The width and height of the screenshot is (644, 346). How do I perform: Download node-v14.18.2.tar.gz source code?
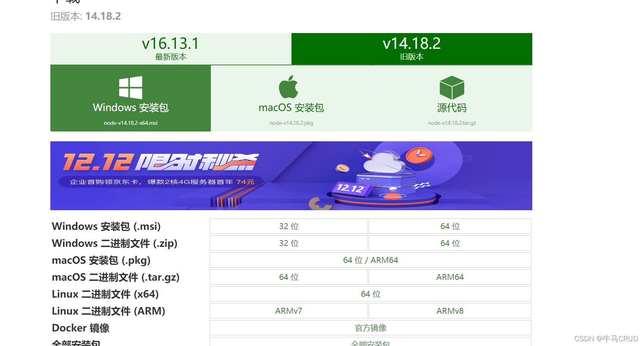click(x=452, y=98)
